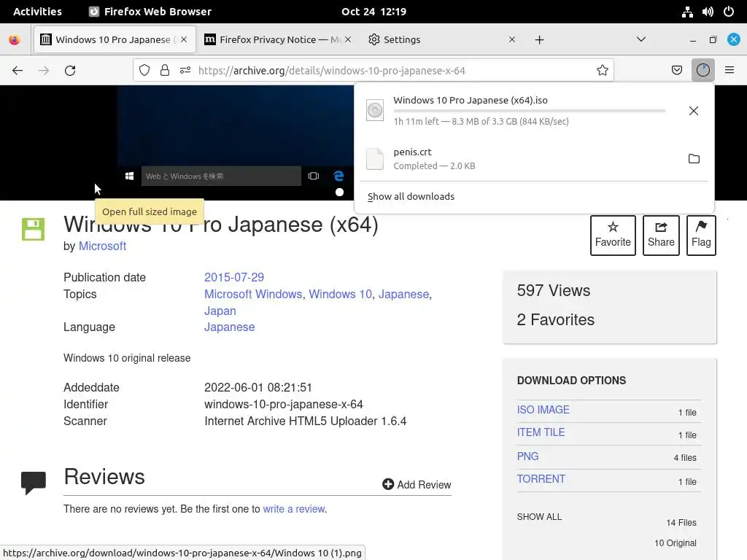Open the tracking protection shield icon
This screenshot has width=747, height=560.
tap(144, 71)
